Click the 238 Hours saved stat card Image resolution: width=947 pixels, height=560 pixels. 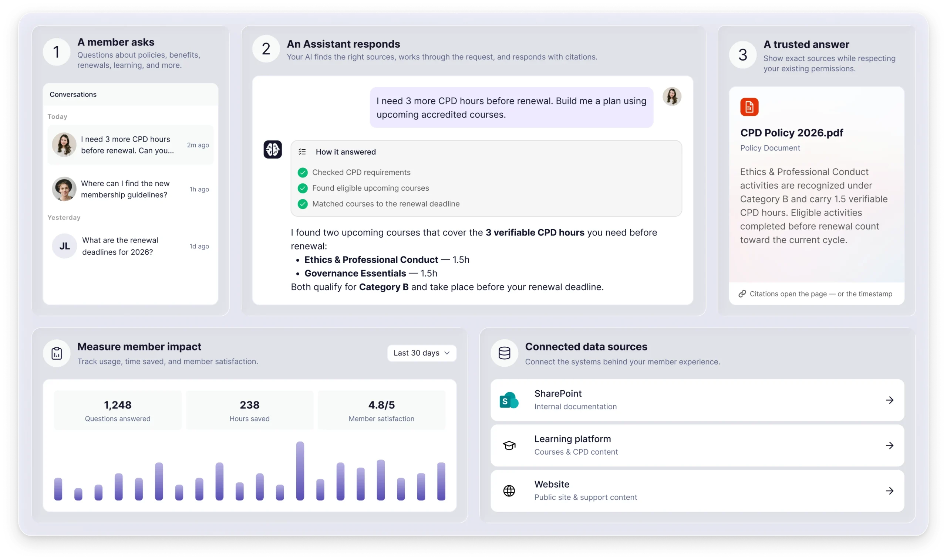[250, 410]
